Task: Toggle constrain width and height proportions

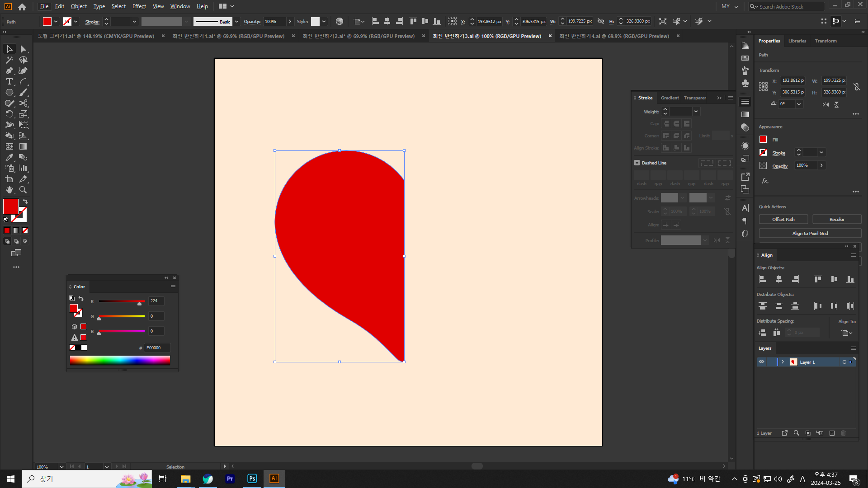Action: point(856,86)
